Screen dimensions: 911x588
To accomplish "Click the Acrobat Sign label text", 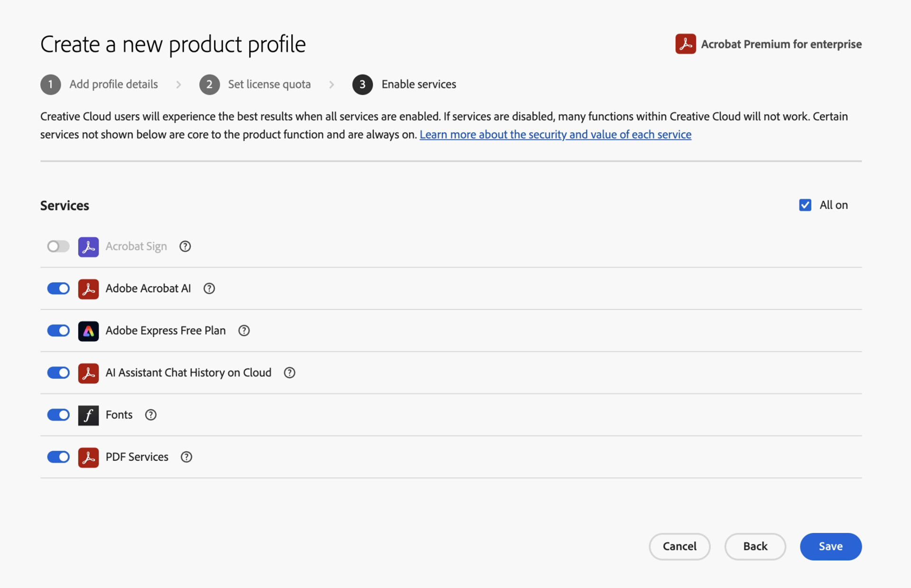I will (136, 246).
